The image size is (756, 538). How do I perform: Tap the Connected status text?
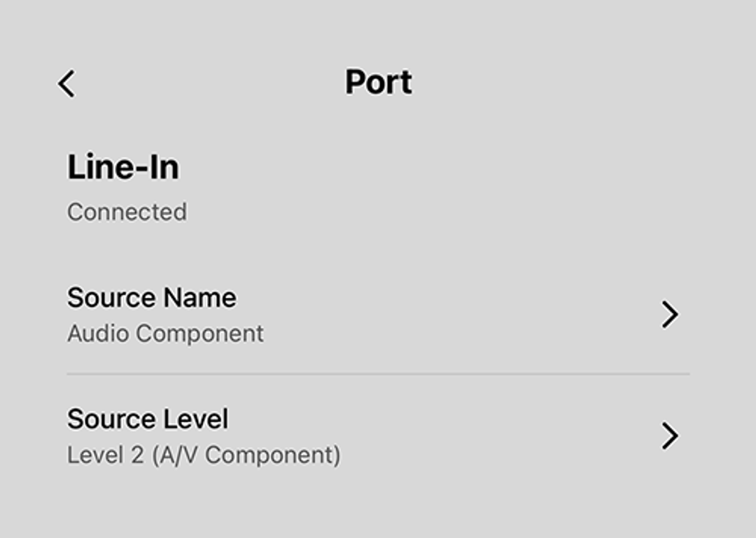coord(127,211)
